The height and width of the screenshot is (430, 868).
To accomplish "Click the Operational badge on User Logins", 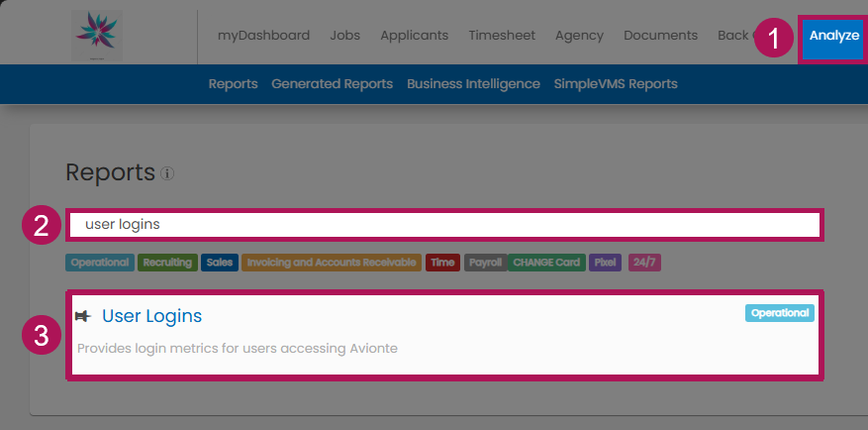I will 780,313.
